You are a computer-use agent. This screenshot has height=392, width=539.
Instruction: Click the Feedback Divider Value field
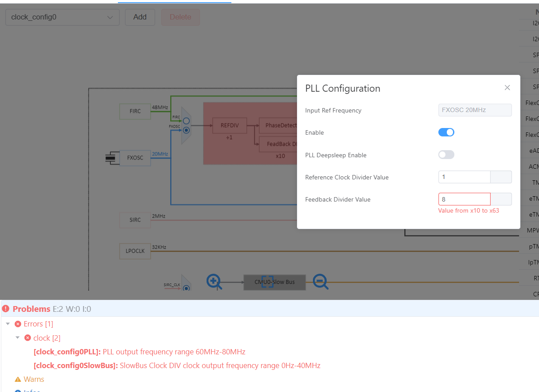(x=465, y=199)
